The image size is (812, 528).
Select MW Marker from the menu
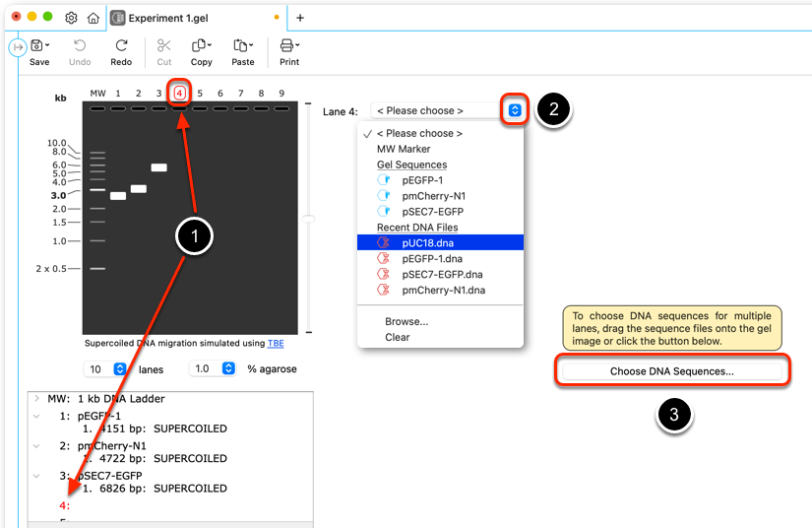tap(440, 149)
